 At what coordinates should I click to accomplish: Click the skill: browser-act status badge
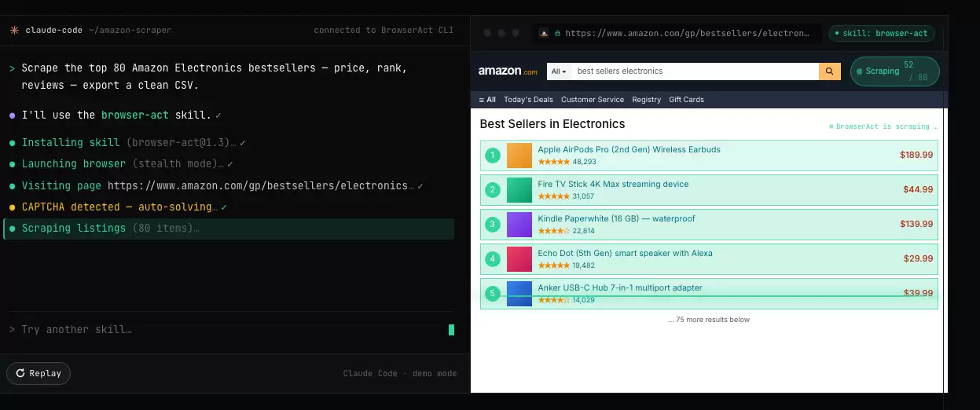882,34
